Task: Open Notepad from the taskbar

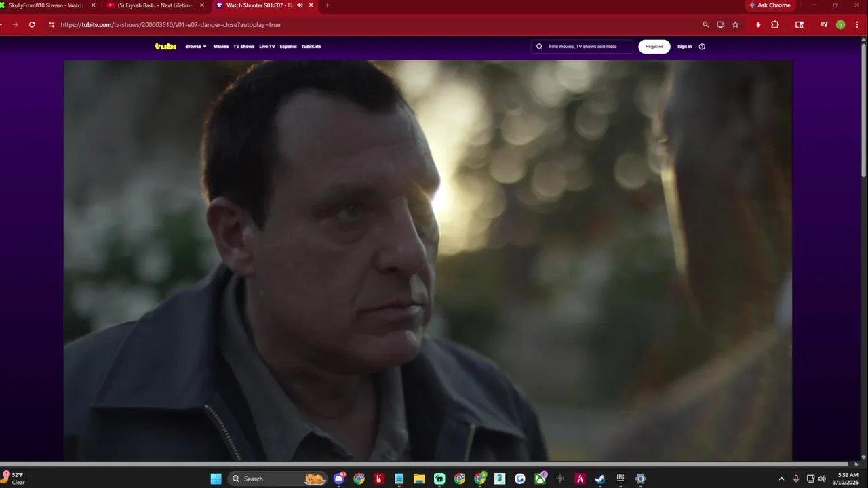Action: click(399, 479)
